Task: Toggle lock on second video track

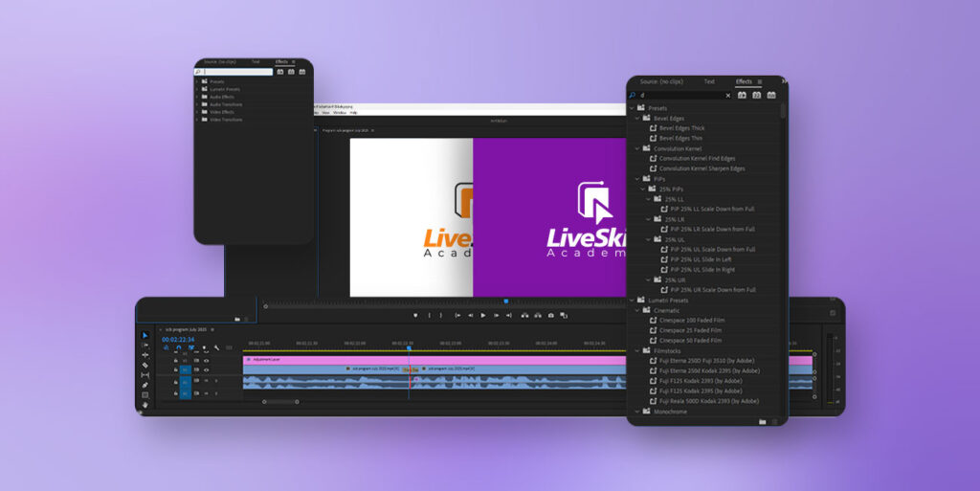Action: click(x=176, y=369)
